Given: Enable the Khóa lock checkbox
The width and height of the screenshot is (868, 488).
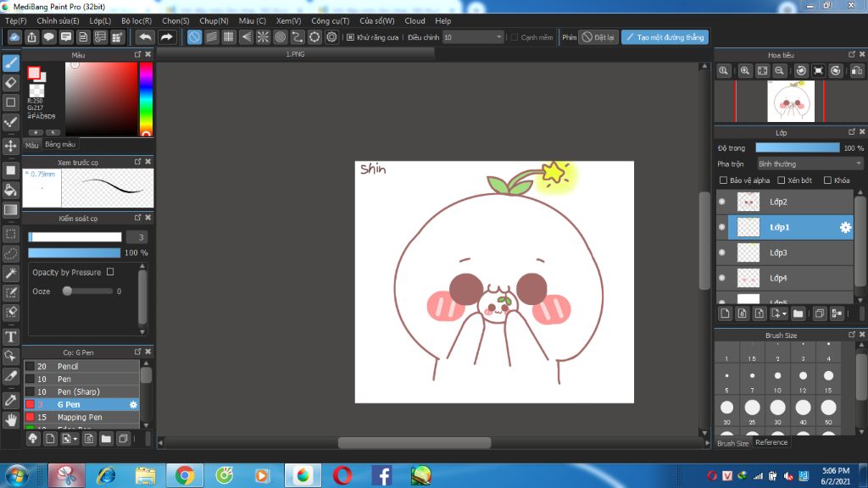Looking at the screenshot, I should click(827, 180).
